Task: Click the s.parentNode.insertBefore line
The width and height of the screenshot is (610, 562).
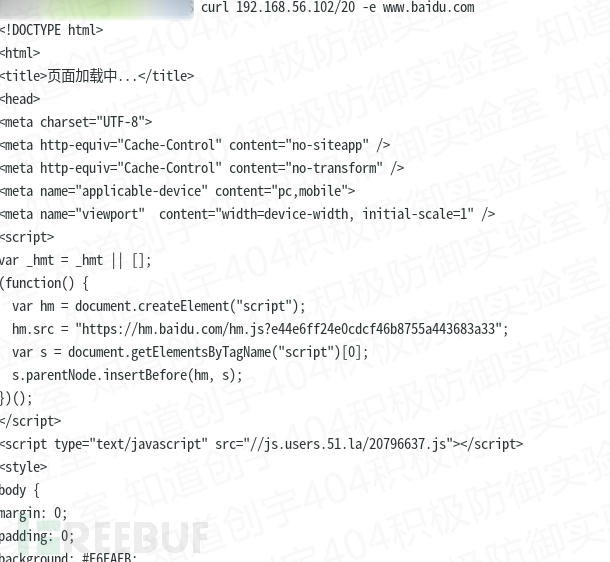Action: (127, 375)
